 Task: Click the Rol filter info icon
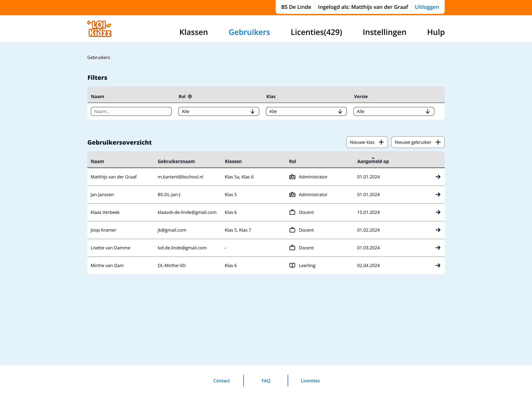pyautogui.click(x=190, y=96)
